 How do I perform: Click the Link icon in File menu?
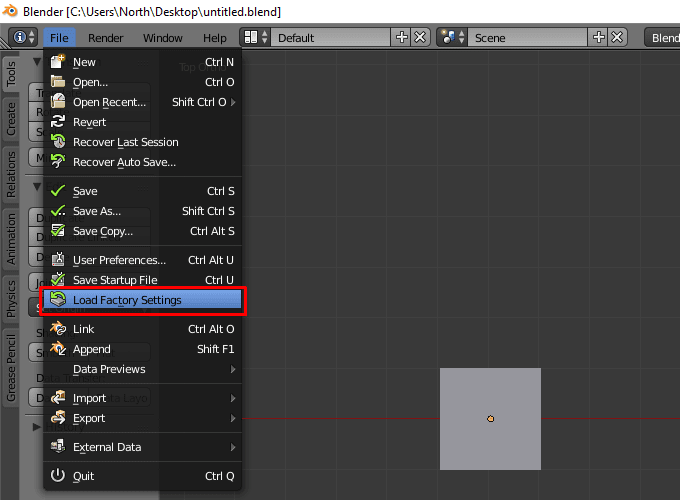58,328
